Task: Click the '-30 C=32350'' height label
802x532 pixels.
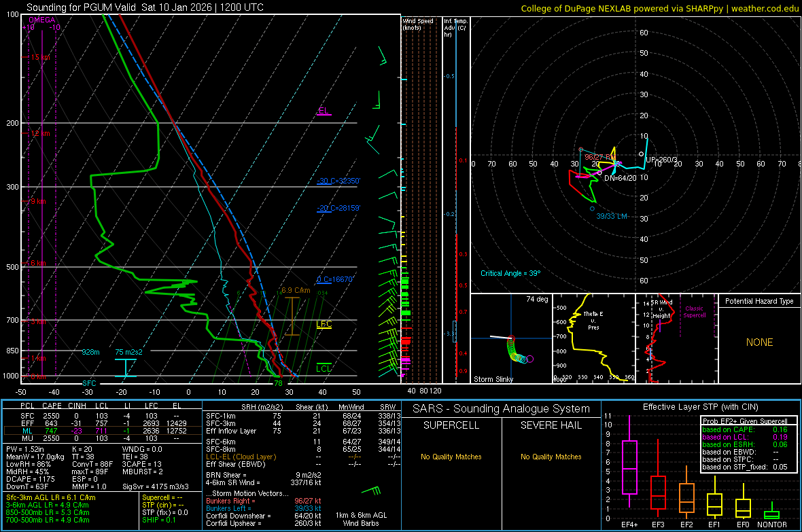Action: point(338,181)
